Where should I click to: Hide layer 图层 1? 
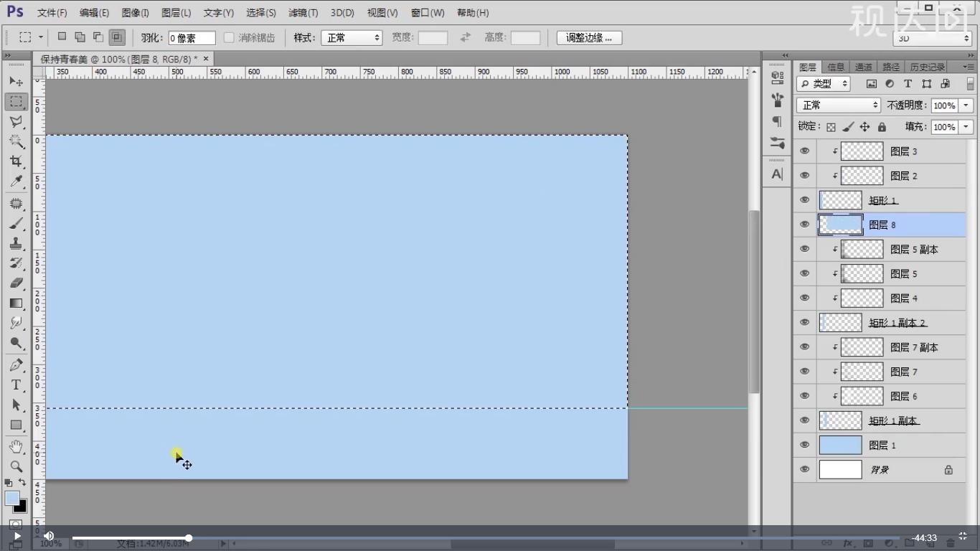click(804, 445)
